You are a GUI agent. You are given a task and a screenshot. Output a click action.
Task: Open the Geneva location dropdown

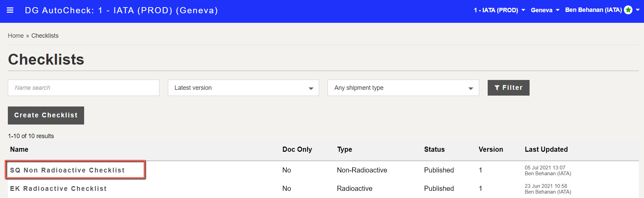545,10
